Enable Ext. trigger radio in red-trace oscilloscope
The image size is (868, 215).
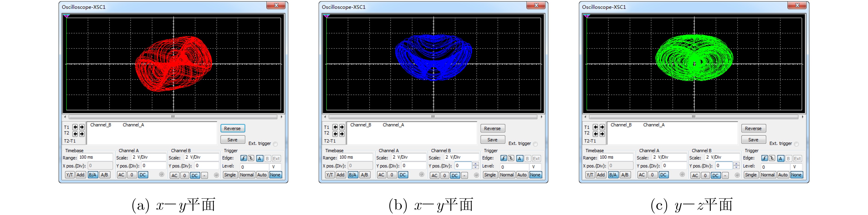pos(276,144)
